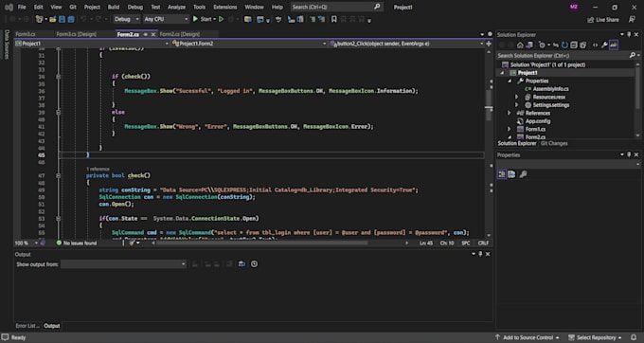Screen dimensions: 644x343
Task: Switch Solution Explorer views icon
Action: 529,45
